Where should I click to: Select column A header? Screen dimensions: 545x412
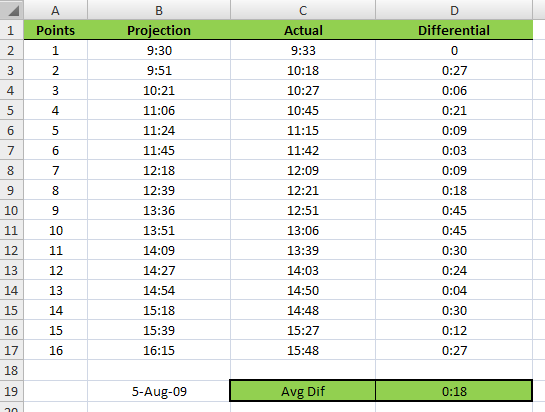(x=55, y=10)
